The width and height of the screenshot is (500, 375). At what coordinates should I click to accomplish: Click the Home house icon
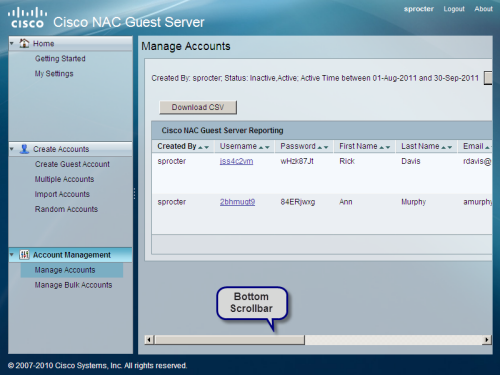24,43
